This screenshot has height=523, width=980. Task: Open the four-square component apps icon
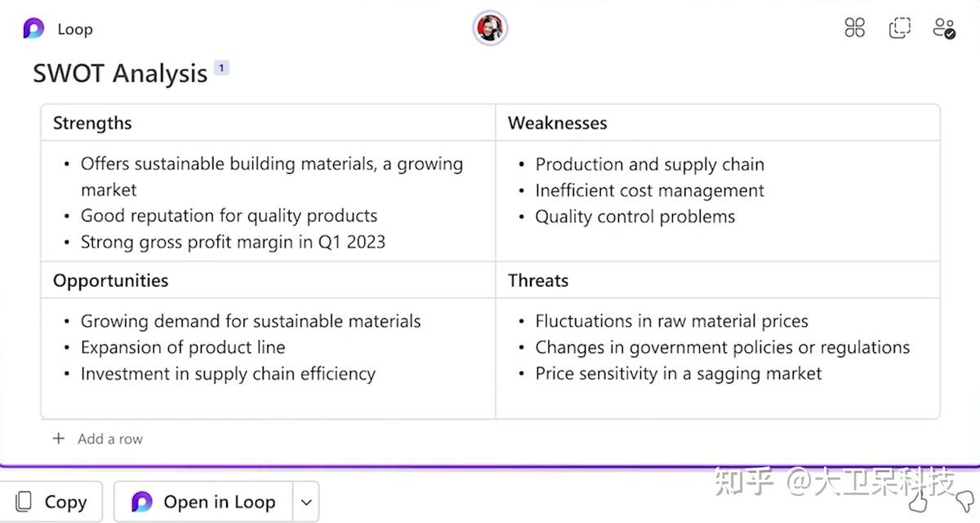[x=854, y=28]
